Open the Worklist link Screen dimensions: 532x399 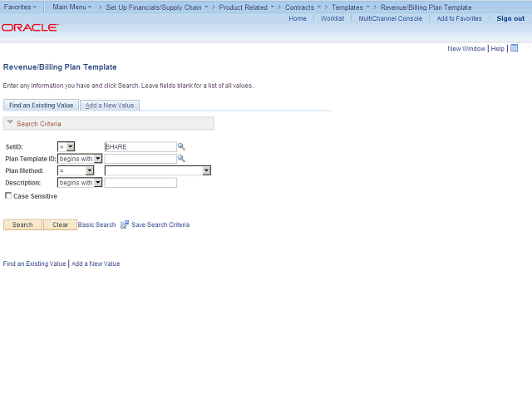(x=332, y=18)
